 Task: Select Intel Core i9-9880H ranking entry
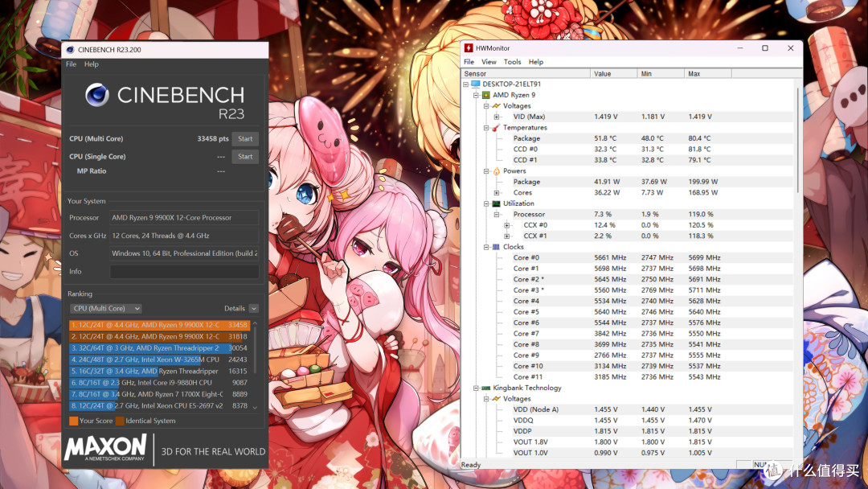[x=159, y=383]
